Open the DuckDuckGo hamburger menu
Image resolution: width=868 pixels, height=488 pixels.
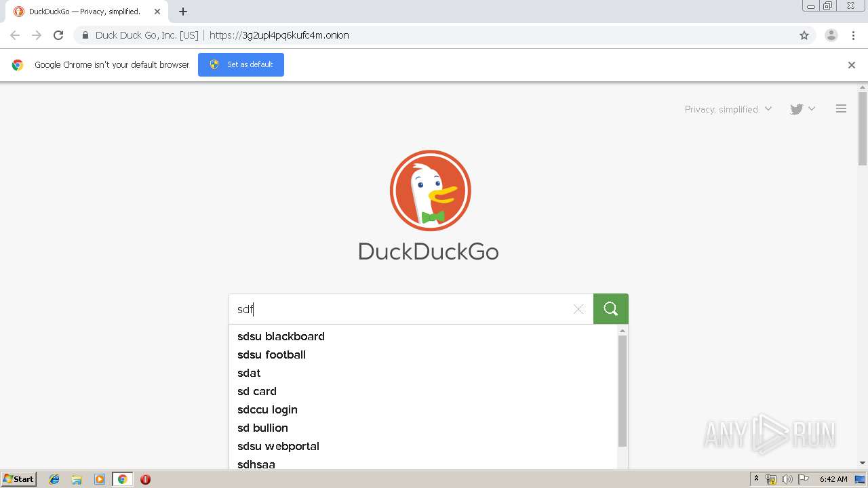(841, 108)
